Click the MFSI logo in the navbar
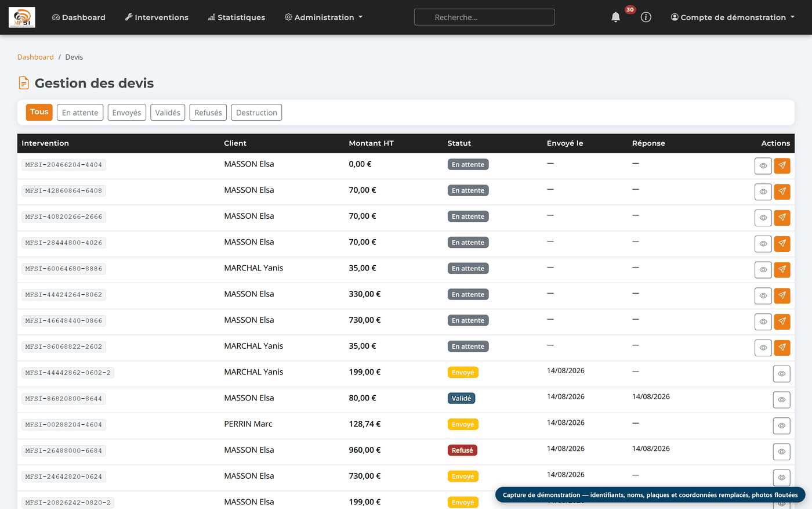Viewport: 812px width, 509px height. coord(22,17)
